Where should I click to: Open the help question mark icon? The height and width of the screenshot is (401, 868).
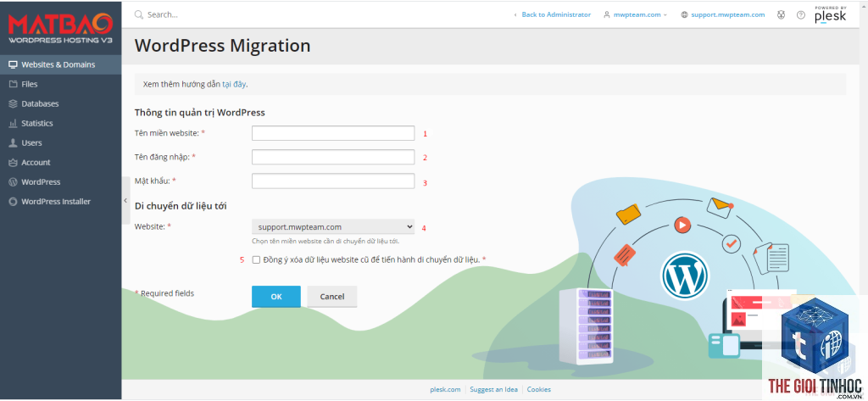pyautogui.click(x=800, y=15)
